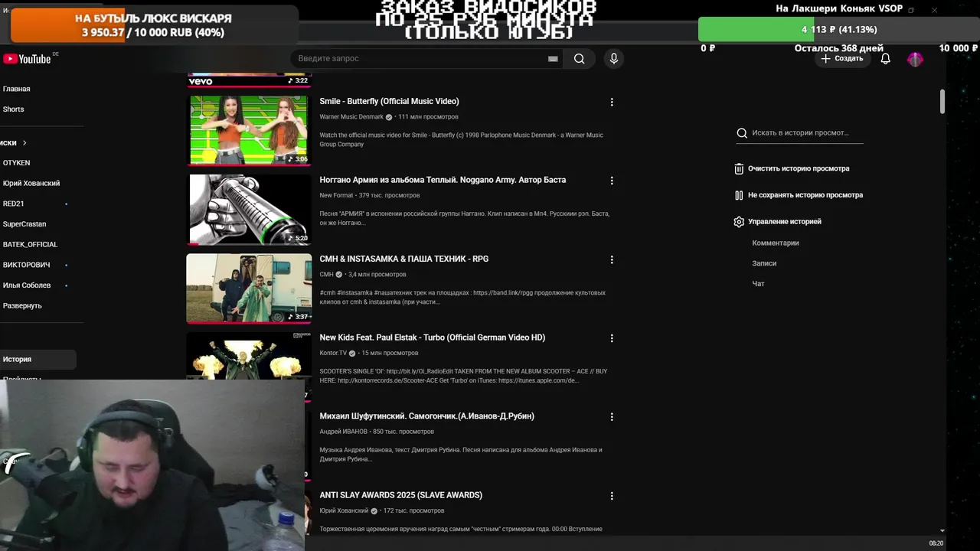This screenshot has width=980, height=551.
Task: Open Чат history section
Action: (x=758, y=284)
